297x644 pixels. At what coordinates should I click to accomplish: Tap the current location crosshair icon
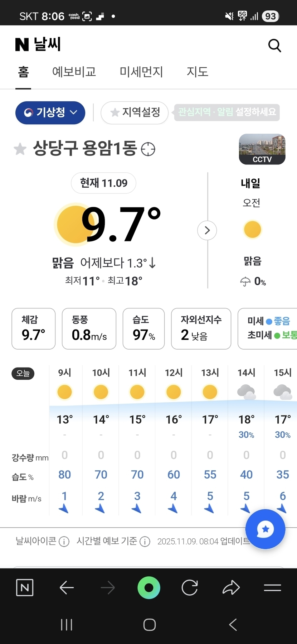(148, 149)
